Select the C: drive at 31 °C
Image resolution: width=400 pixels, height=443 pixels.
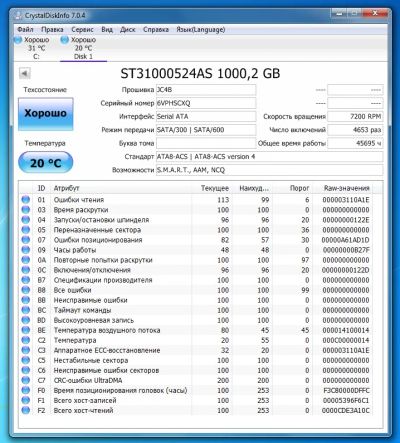pyautogui.click(x=33, y=48)
